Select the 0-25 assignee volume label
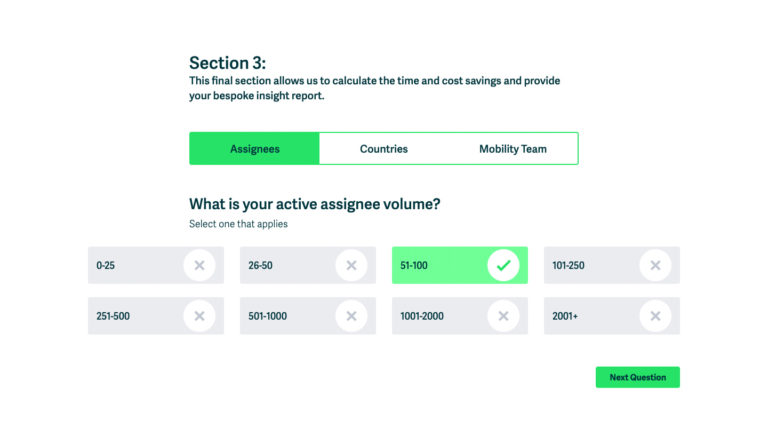Image resolution: width=768 pixels, height=444 pixels. (x=105, y=265)
